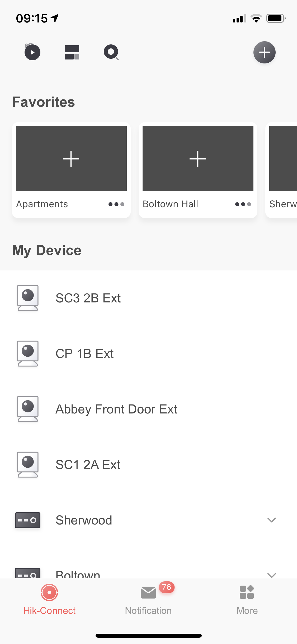Open the SC1 2A Ext camera
This screenshot has height=644, width=297.
(88, 464)
